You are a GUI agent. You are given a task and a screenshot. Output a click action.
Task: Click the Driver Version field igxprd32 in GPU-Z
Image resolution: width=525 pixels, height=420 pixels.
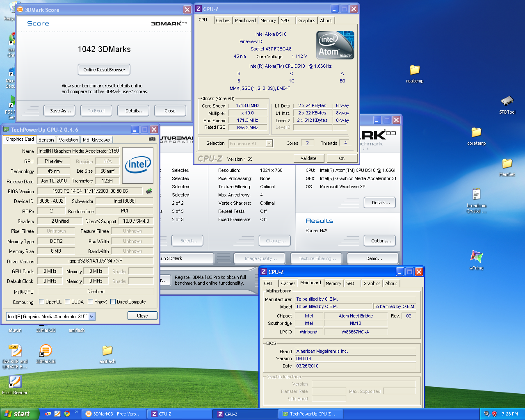95,261
